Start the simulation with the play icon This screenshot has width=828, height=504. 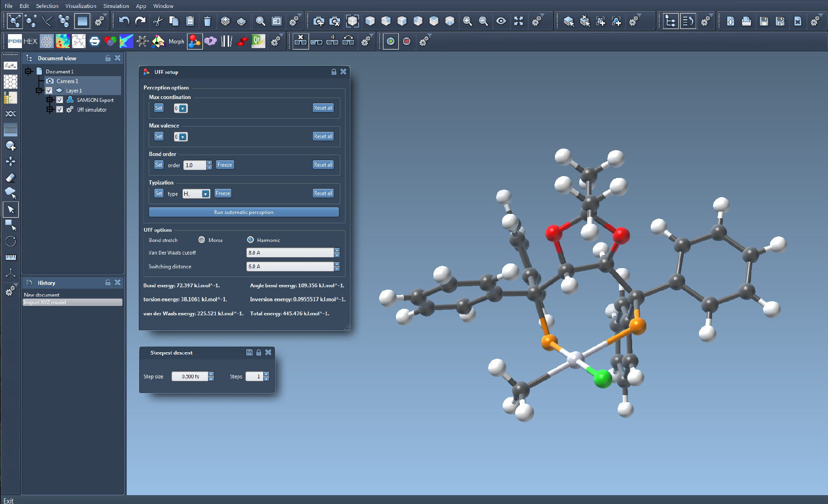click(x=390, y=41)
